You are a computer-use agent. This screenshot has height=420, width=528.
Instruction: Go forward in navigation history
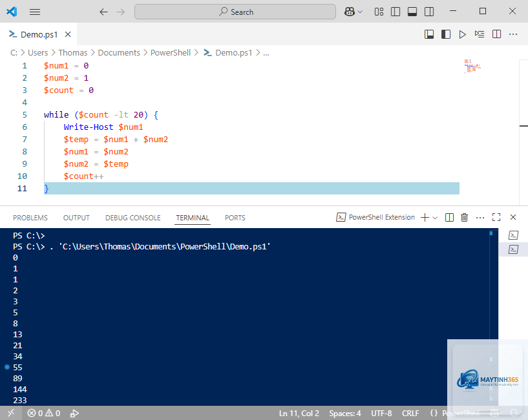[121, 12]
